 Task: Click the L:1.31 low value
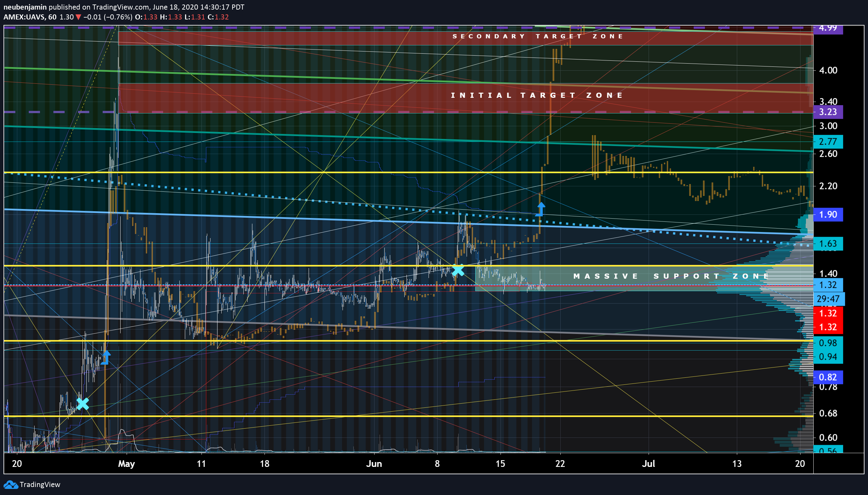point(195,17)
